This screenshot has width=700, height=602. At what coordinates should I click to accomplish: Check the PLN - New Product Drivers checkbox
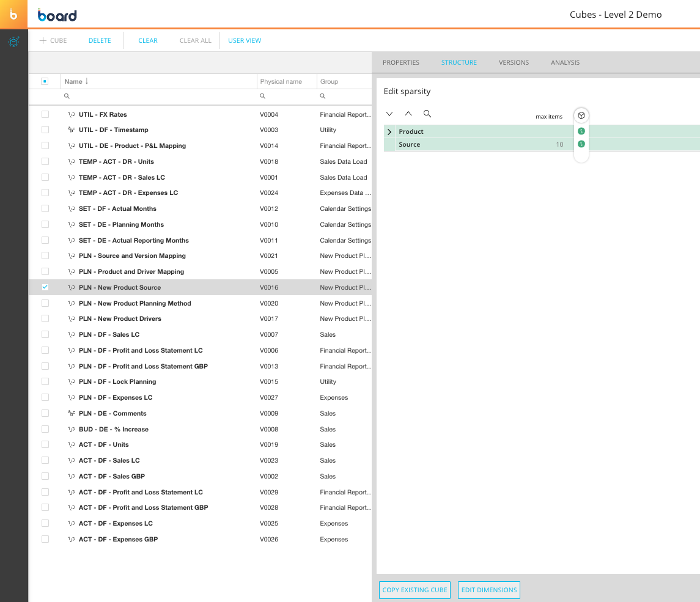45,318
